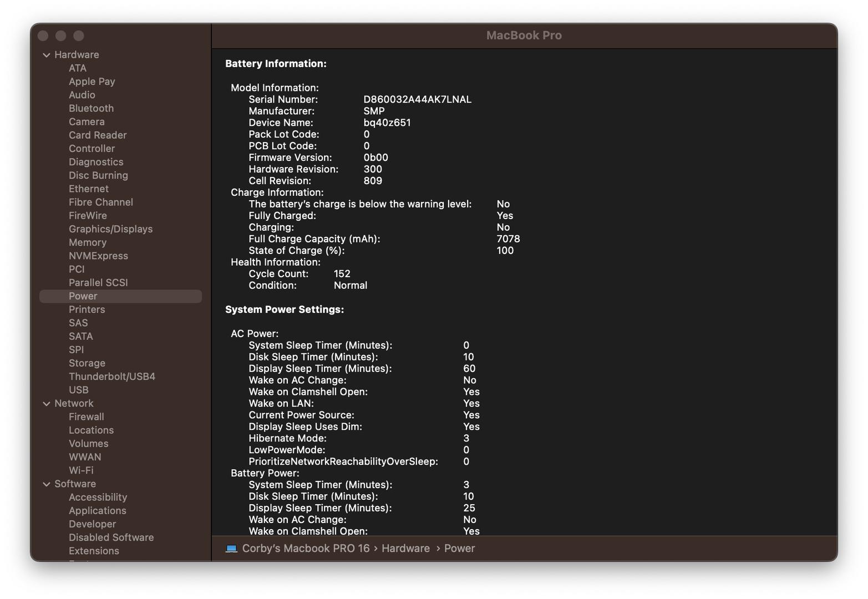
Task: Select Locations under Network
Action: [91, 430]
